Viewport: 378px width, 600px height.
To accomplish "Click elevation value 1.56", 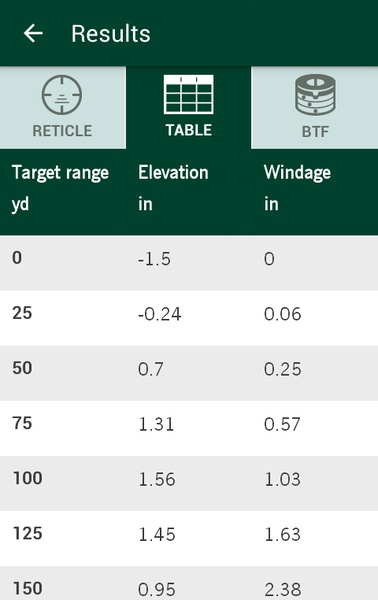I will tap(157, 479).
